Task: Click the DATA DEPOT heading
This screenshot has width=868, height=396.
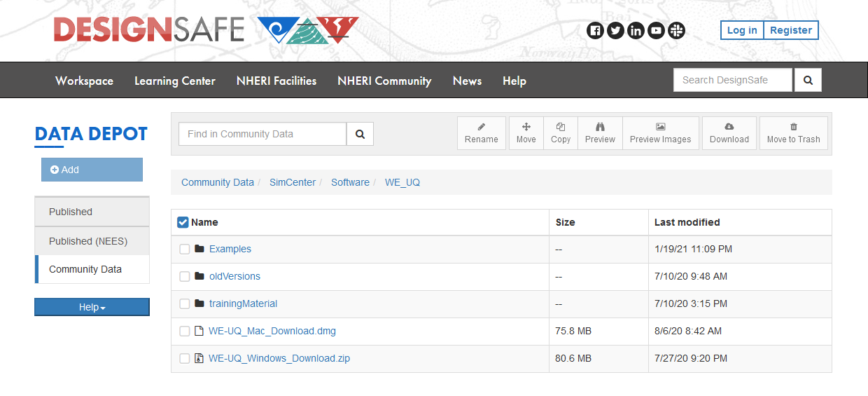Action: coord(91,134)
